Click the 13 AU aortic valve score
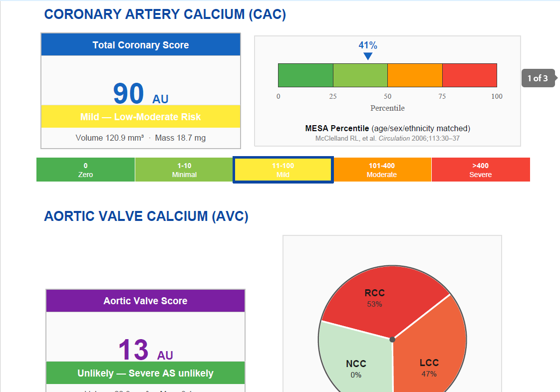This screenshot has width=560, height=392. pos(146,350)
